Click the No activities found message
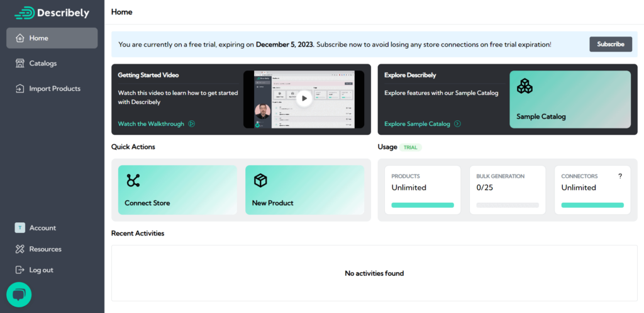The width and height of the screenshot is (644, 313). coord(374,273)
